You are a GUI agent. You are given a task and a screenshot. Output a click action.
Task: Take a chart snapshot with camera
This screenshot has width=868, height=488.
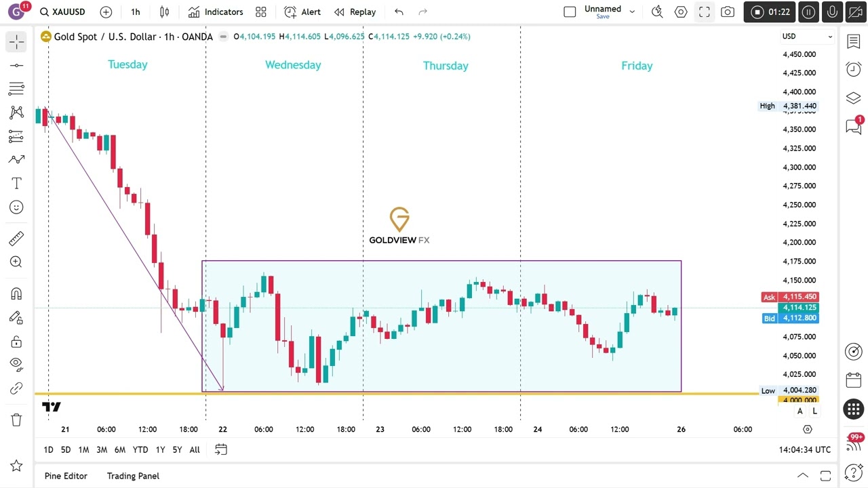(x=728, y=12)
